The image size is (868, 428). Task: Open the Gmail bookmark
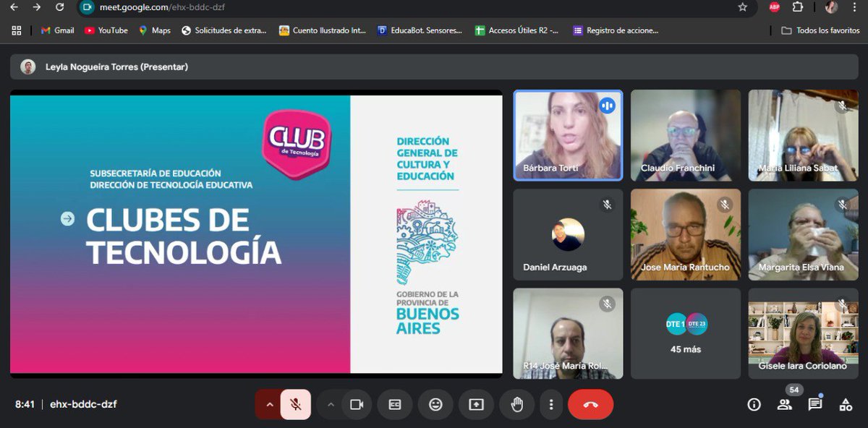pyautogui.click(x=58, y=30)
